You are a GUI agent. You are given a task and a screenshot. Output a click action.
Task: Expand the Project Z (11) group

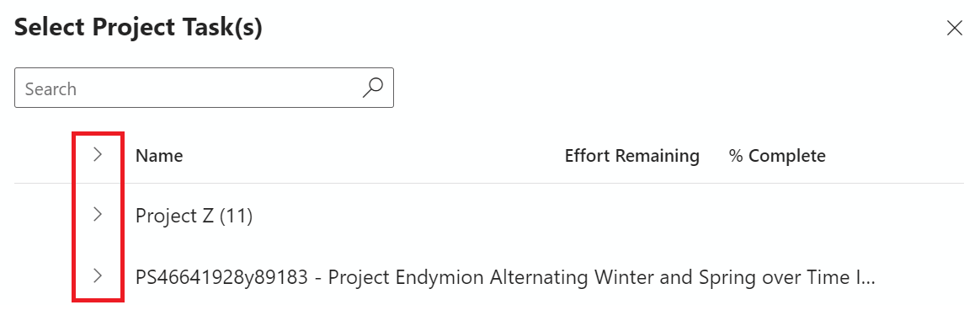click(98, 215)
